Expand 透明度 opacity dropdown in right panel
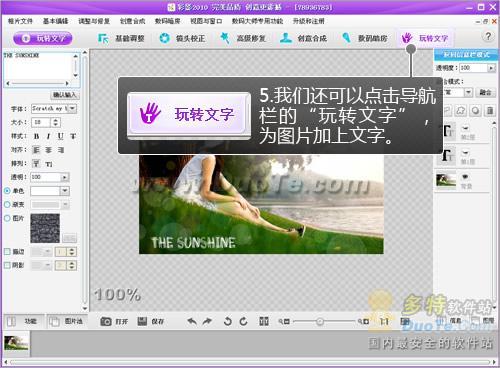Screen dimensions: 500x368 [x=491, y=68]
